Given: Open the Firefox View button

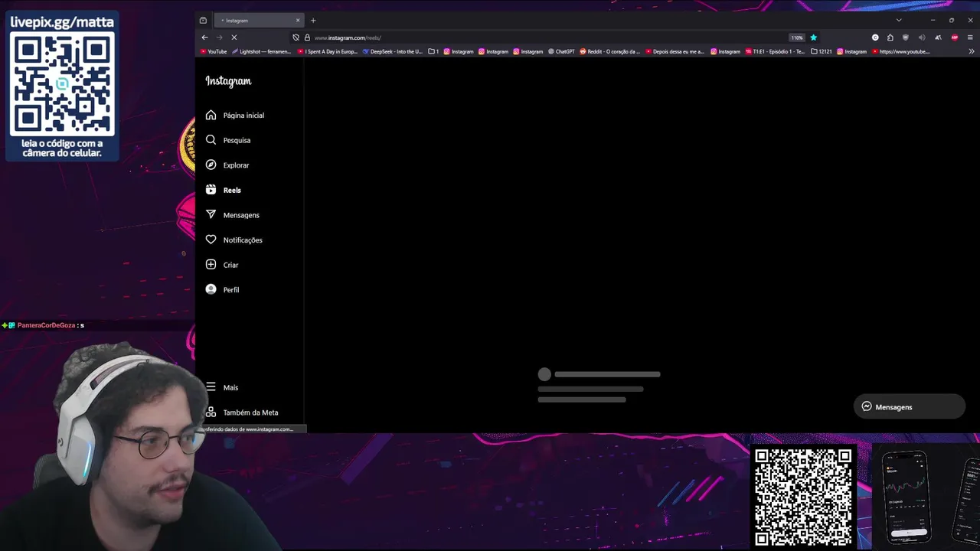Looking at the screenshot, I should tap(203, 21).
